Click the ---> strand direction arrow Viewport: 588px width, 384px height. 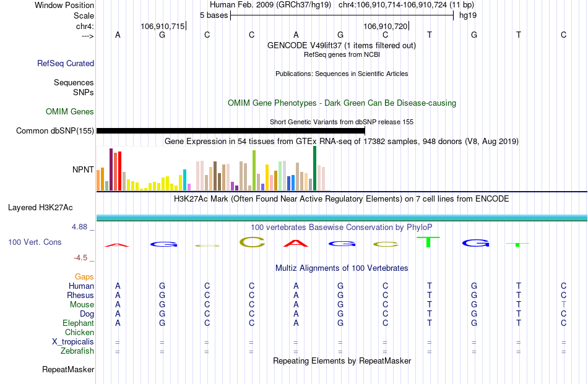click(88, 36)
